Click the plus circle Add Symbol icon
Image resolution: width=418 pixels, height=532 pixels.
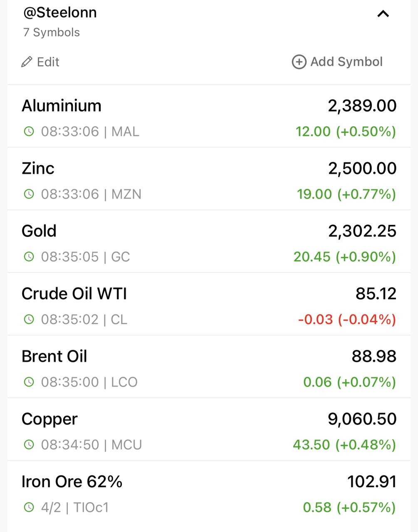(x=299, y=62)
